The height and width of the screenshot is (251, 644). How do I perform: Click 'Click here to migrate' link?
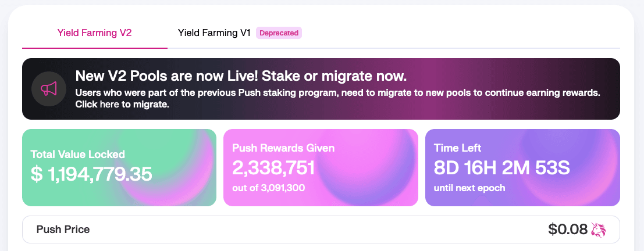pyautogui.click(x=122, y=105)
